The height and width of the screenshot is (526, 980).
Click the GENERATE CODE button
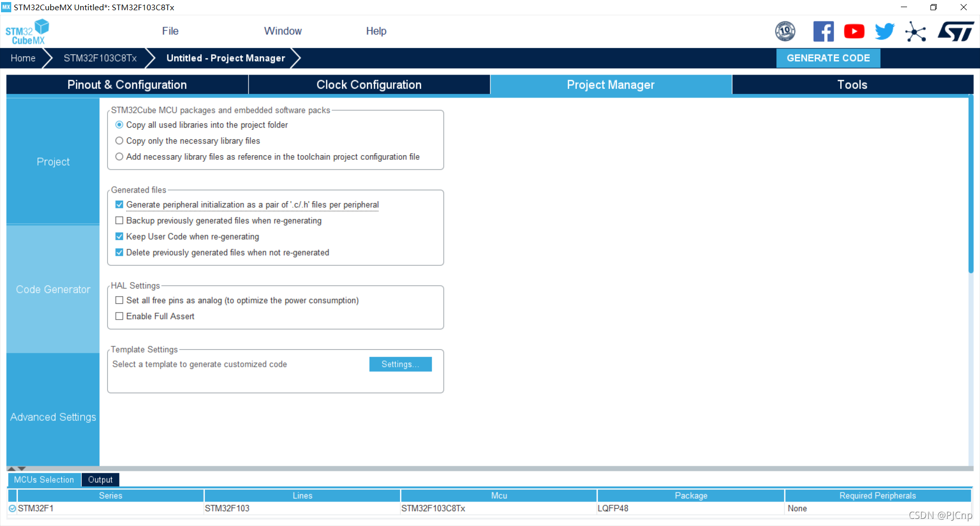click(x=828, y=58)
